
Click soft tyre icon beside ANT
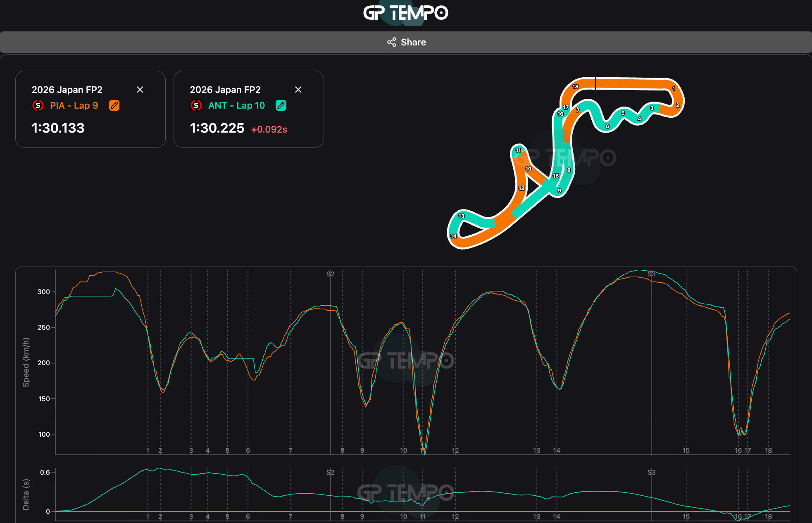[196, 105]
